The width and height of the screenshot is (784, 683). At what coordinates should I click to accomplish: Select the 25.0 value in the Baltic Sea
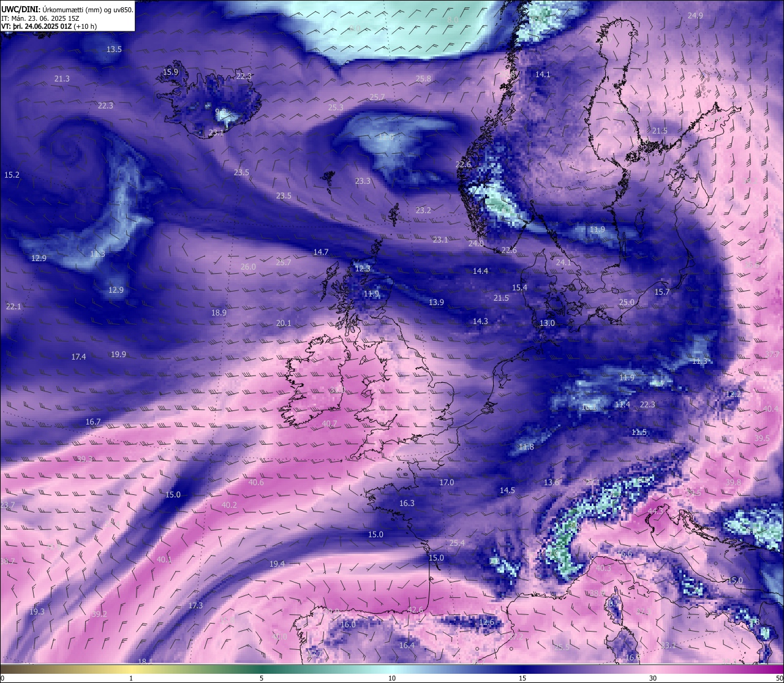tap(627, 303)
